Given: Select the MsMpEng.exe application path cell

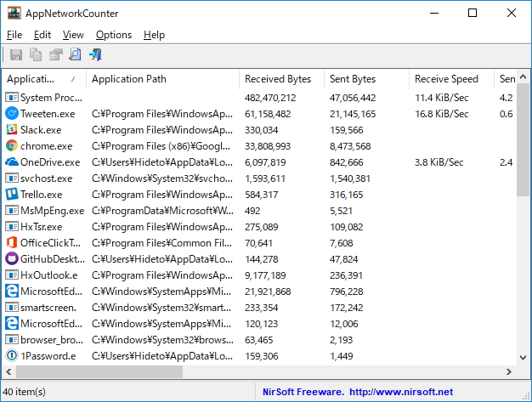Looking at the screenshot, I should 162,211.
